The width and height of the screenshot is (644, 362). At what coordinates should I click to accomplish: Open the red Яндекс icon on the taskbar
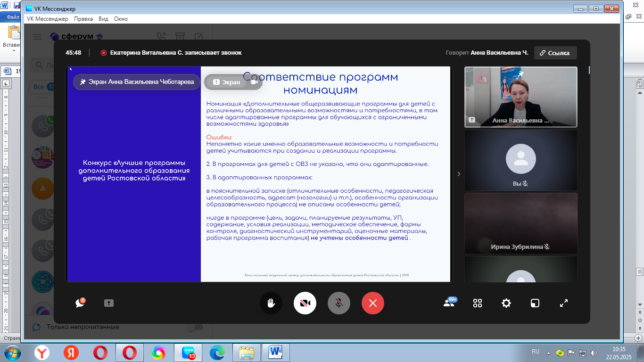pos(71,353)
